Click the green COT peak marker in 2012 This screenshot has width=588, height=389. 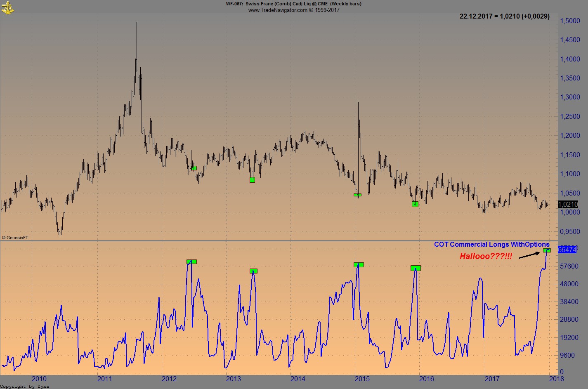pyautogui.click(x=191, y=262)
